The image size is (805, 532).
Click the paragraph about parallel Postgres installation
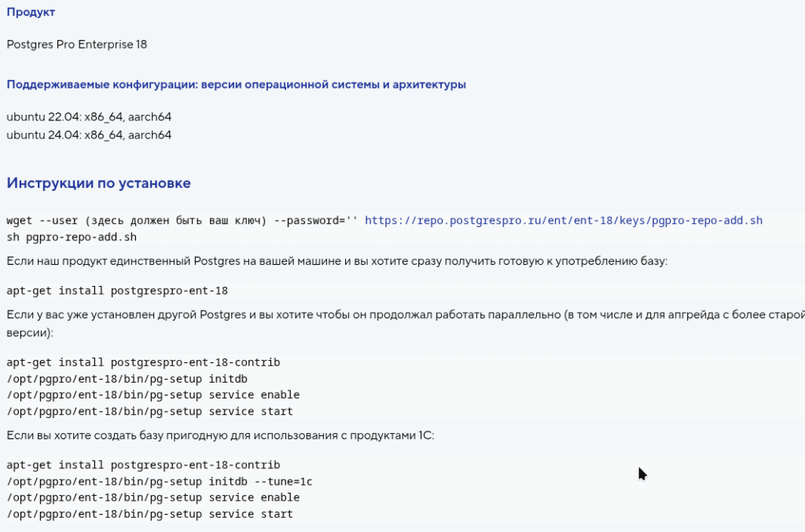click(314, 324)
